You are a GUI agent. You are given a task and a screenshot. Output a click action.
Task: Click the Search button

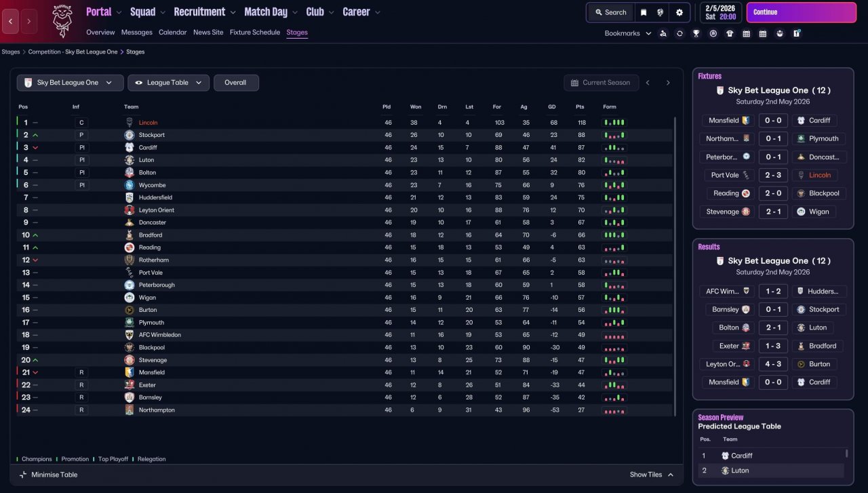click(610, 12)
